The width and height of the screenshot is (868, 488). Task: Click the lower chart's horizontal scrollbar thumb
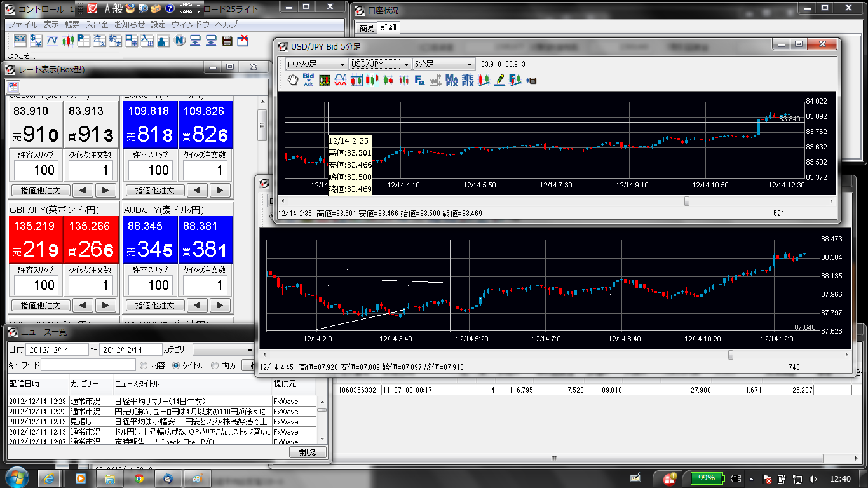(x=731, y=355)
